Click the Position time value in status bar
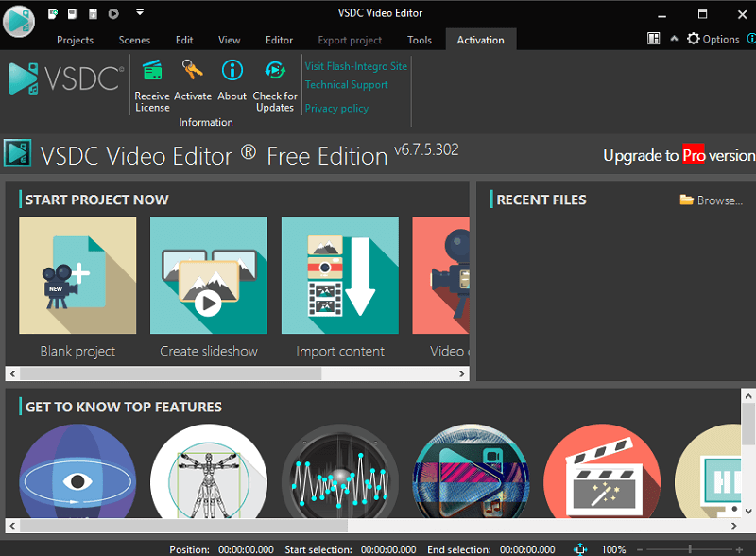 click(246, 549)
